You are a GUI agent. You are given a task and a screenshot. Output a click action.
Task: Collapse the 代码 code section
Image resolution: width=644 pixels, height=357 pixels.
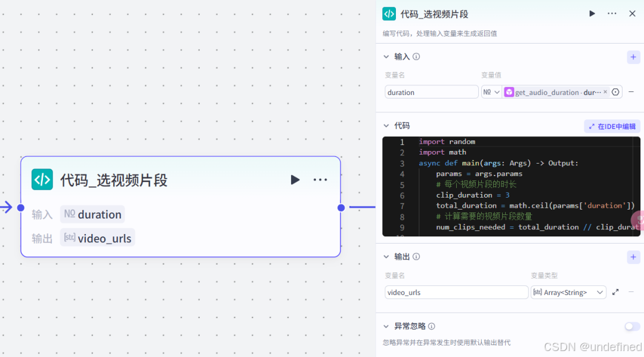pos(386,125)
